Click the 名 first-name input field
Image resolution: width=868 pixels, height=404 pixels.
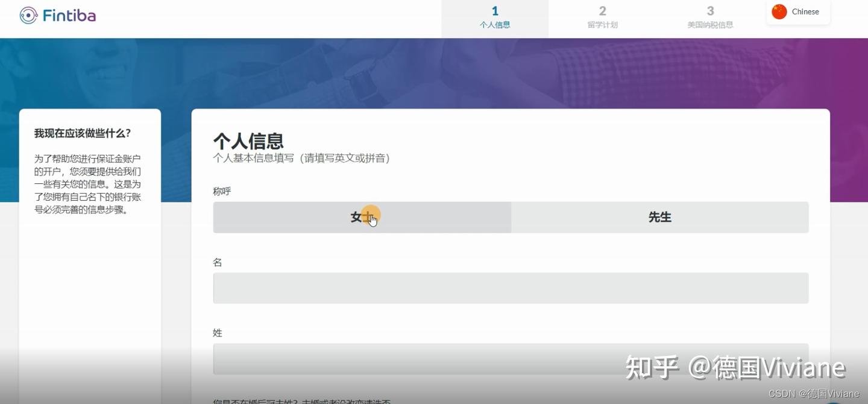coord(511,288)
